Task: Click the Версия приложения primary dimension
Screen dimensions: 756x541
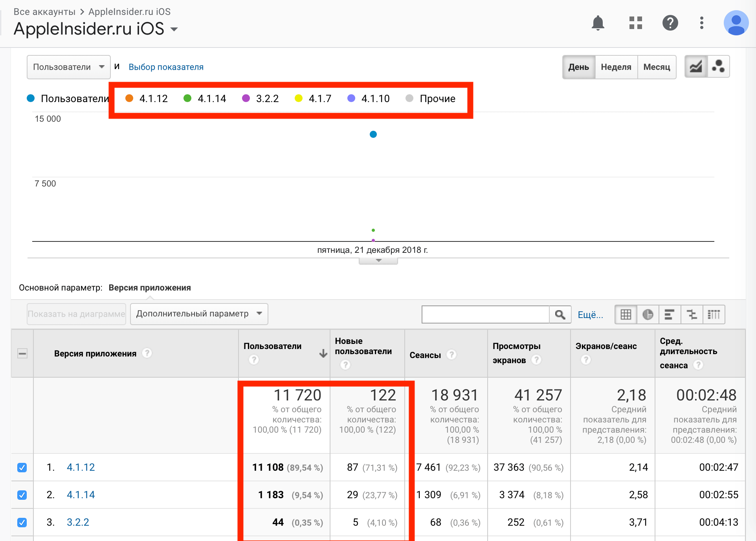Action: (x=150, y=288)
